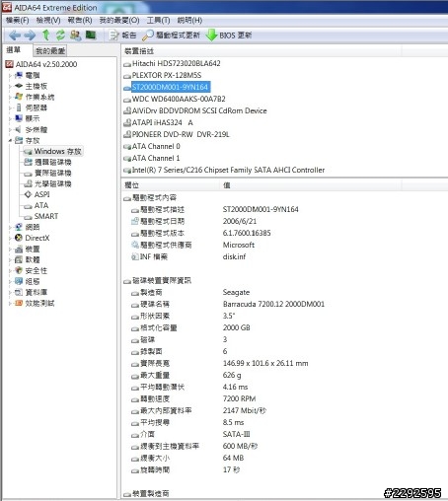Select ATA Channel 0 row

click(156, 146)
